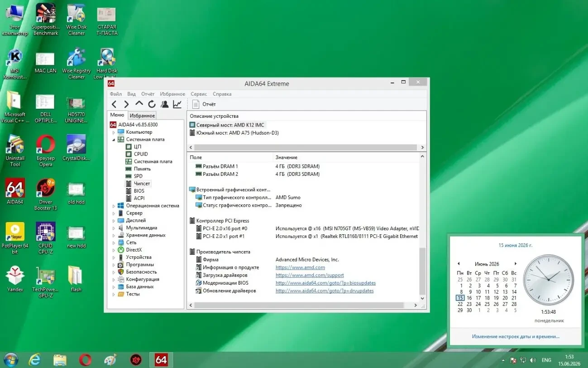Select CPUID in the tree
588x368 pixels.
pyautogui.click(x=141, y=154)
